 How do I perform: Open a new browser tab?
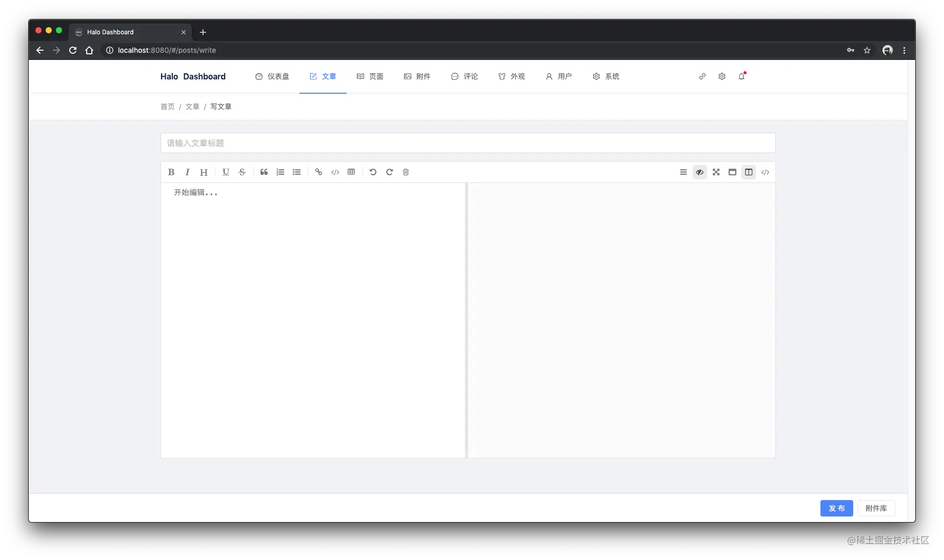[203, 32]
